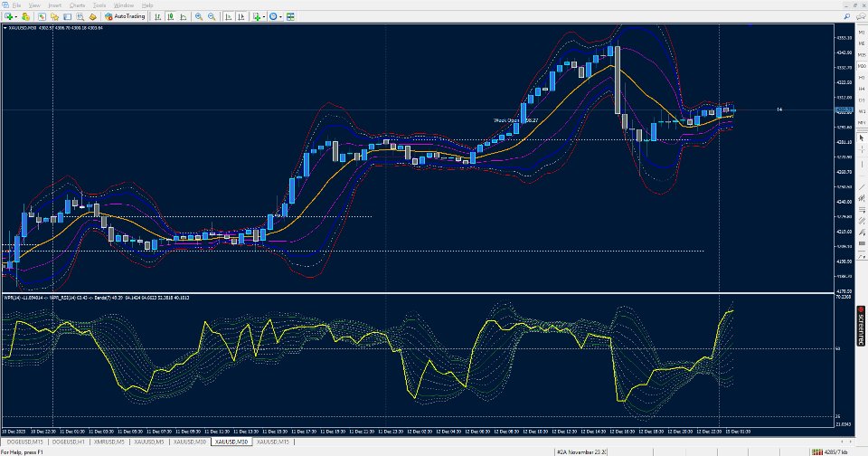868x456 pixels.
Task: Open the Help menu
Action: [147, 5]
